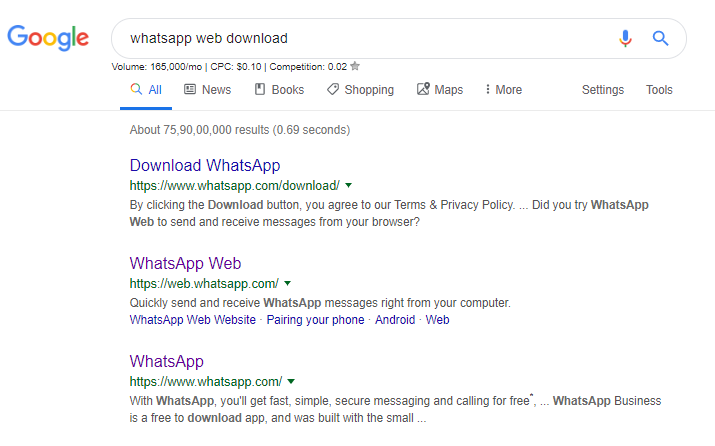Expand dropdown arrow next to whatsapp.com/download URL
Screen dimensions: 715x446
point(348,185)
